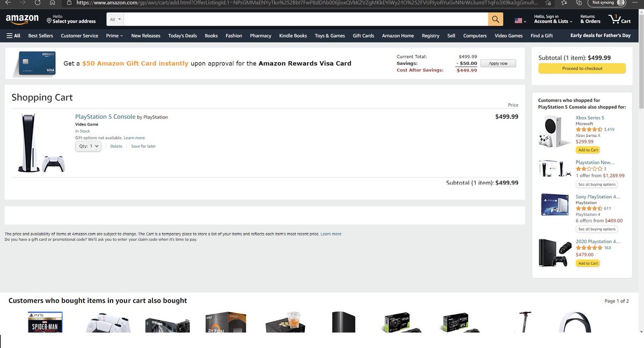The height and width of the screenshot is (348, 644).
Task: Open gift options Learn more link
Action: pos(134,138)
